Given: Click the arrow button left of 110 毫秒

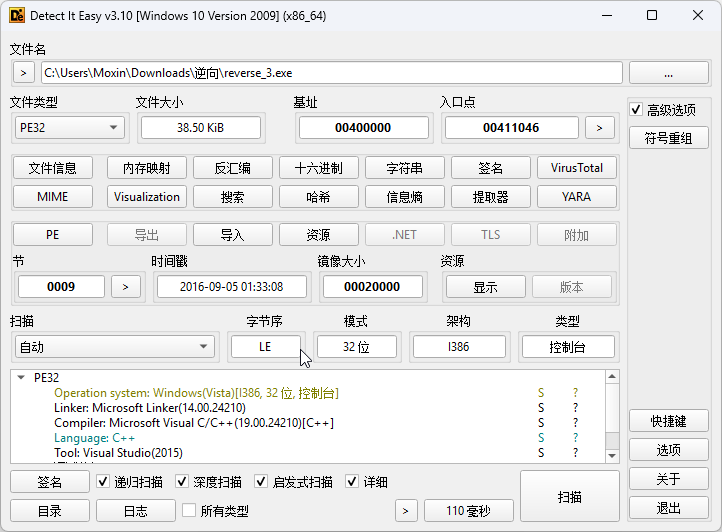Looking at the screenshot, I should coord(406,511).
